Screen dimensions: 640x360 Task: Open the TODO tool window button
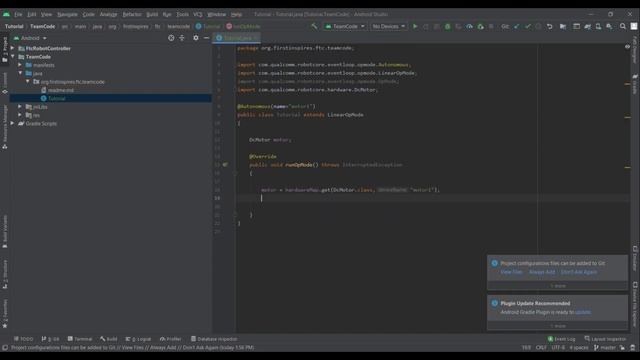tap(23, 339)
